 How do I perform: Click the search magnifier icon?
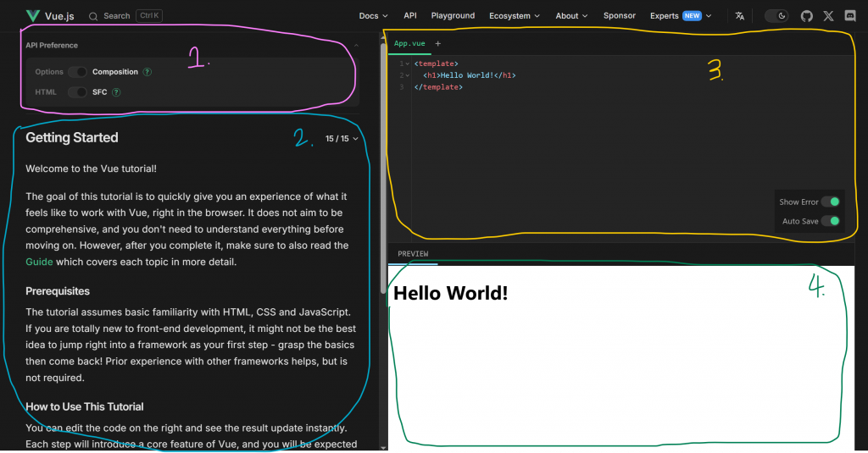coord(93,16)
